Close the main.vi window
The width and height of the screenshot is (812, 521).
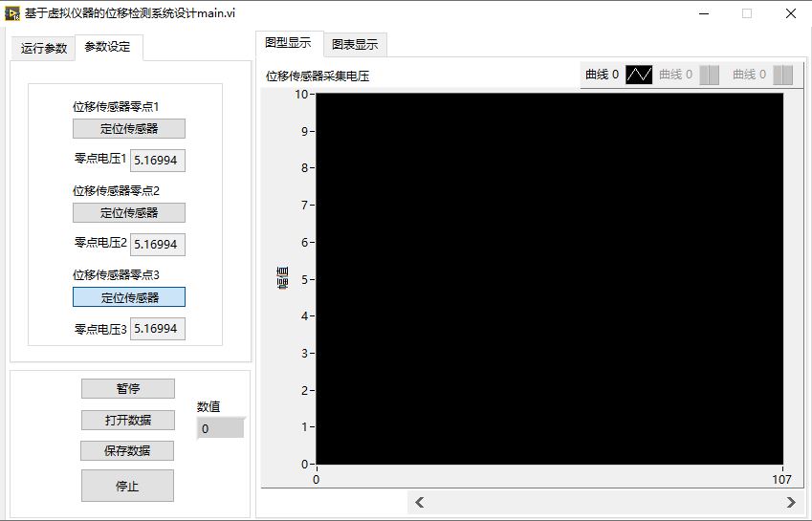[x=791, y=13]
